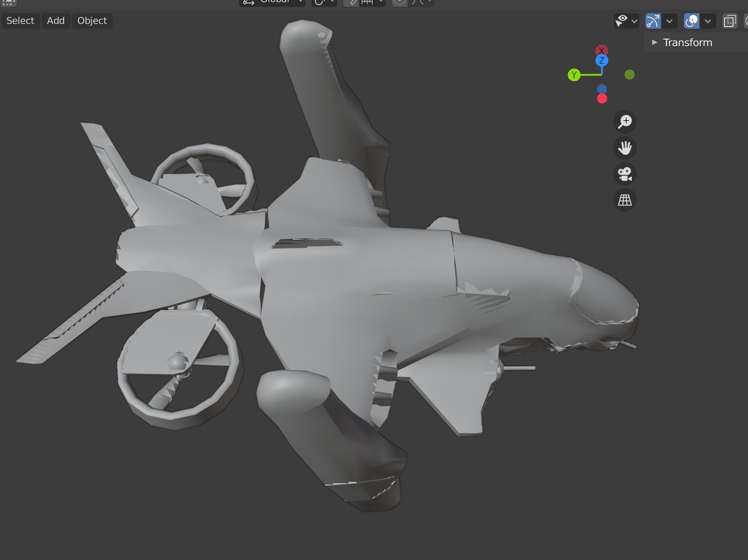
Task: Click the labeled X axis on gizmo
Action: (601, 50)
